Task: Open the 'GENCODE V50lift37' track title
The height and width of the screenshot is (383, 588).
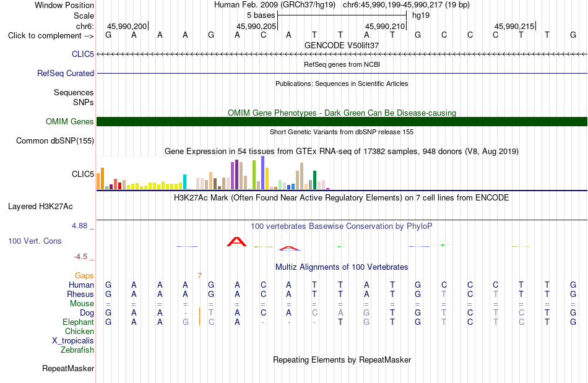Action: pos(342,45)
